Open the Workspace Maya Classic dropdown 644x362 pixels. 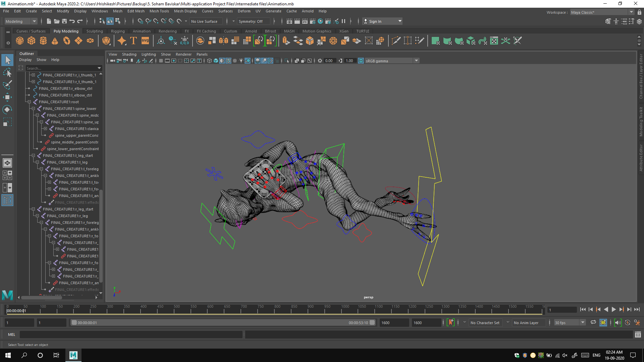[602, 12]
